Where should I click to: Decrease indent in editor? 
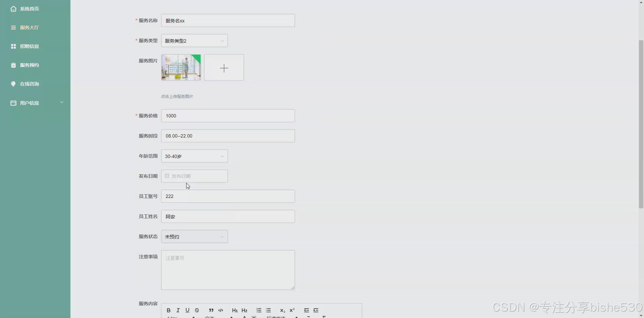307,310
